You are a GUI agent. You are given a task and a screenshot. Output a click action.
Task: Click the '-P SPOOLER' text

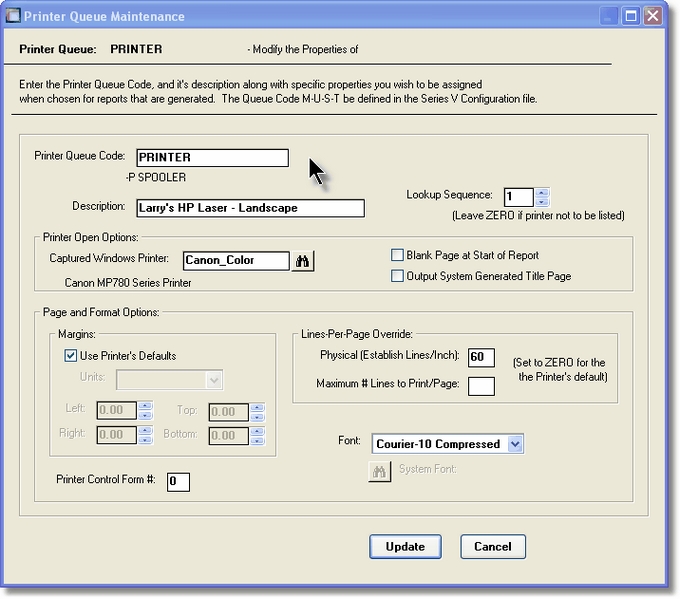156,177
